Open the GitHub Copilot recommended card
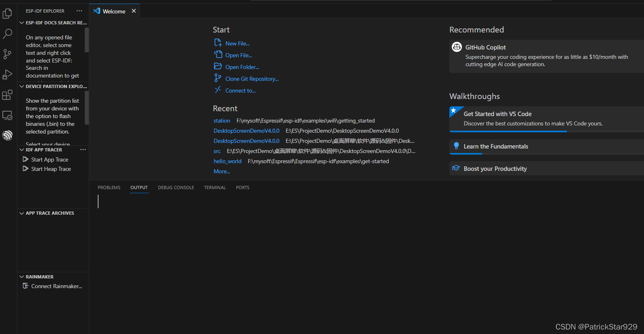Image resolution: width=644 pixels, height=334 pixels. pos(547,56)
